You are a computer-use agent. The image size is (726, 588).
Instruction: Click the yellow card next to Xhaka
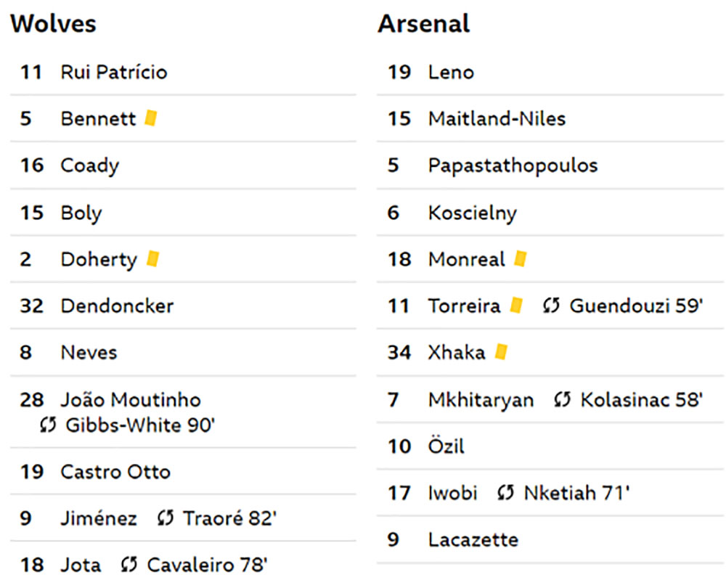501,352
